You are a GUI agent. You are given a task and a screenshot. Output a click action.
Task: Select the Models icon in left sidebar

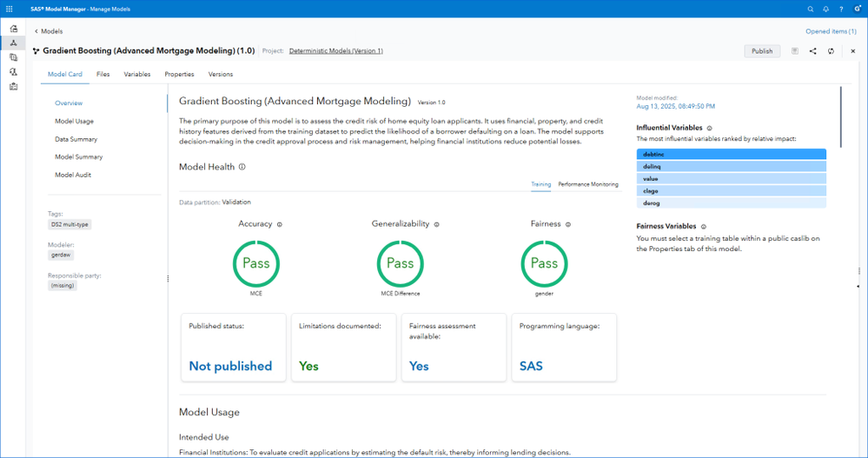coord(14,43)
